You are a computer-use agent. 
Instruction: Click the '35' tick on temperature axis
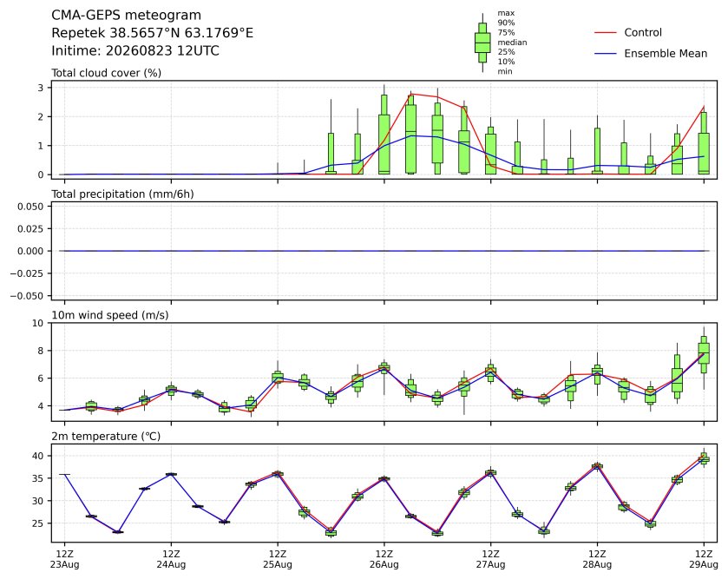coord(38,478)
